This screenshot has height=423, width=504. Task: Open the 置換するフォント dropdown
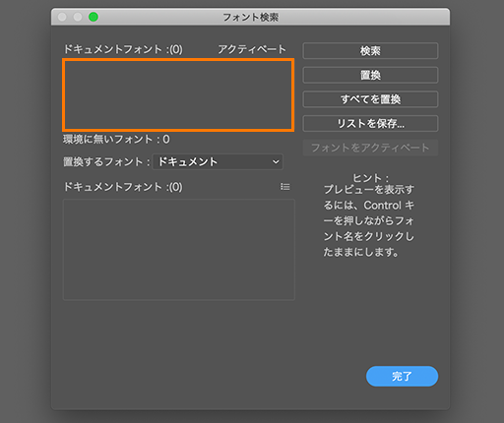(x=218, y=161)
